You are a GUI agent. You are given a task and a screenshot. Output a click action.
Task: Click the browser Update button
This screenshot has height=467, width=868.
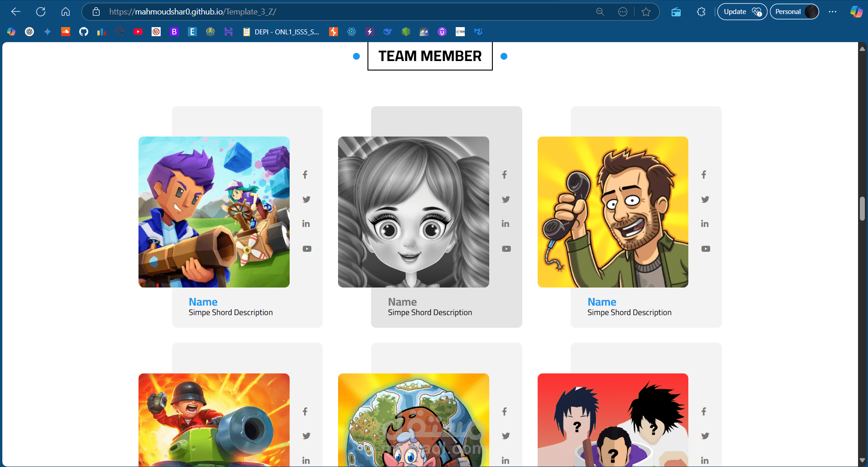coord(742,12)
